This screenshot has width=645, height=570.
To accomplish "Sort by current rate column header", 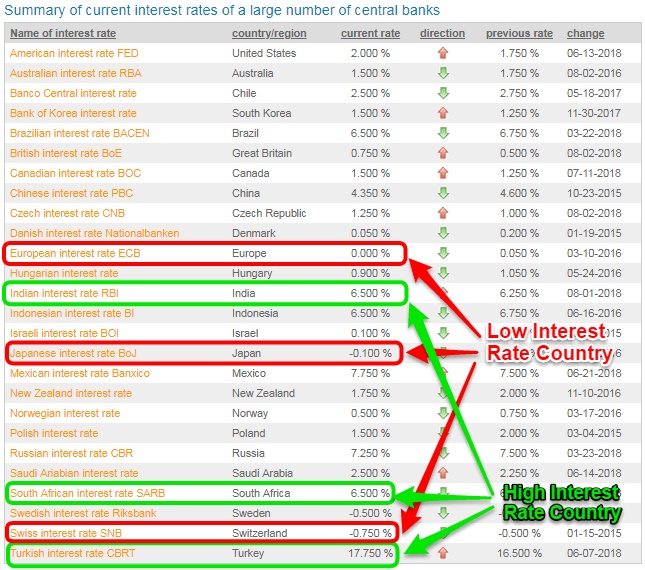I will (x=370, y=33).
